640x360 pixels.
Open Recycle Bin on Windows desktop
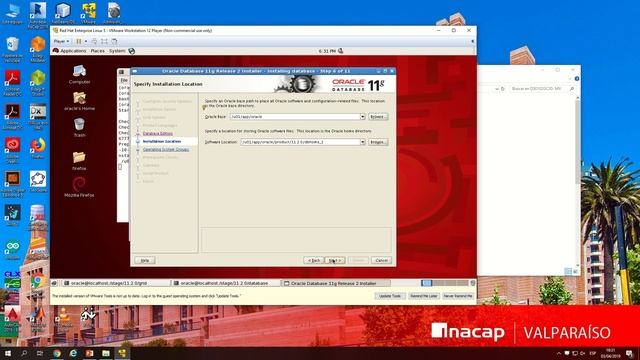(x=12, y=48)
